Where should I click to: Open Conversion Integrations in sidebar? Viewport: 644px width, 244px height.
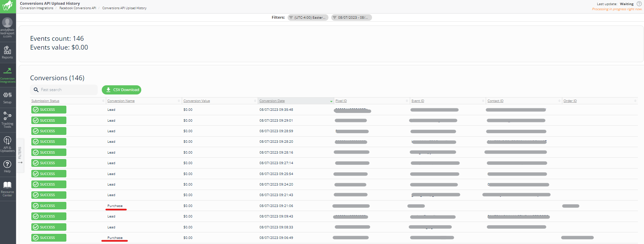[x=7, y=75]
